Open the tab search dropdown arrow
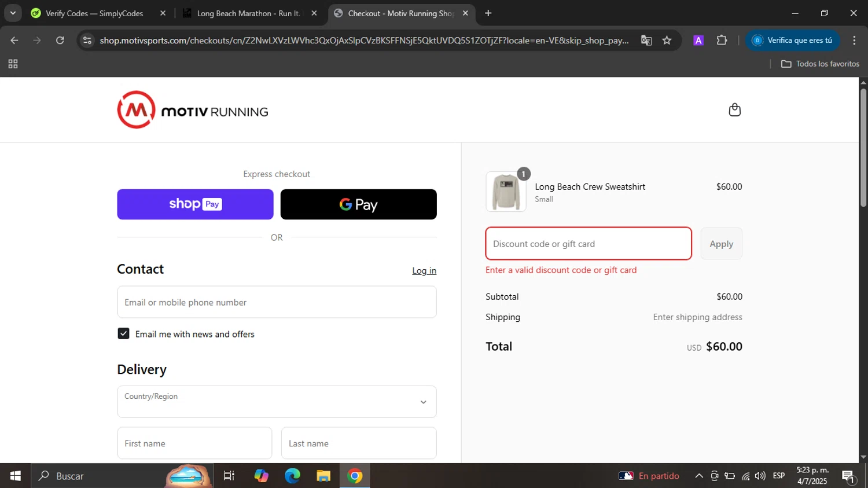This screenshot has width=868, height=488. (x=13, y=13)
